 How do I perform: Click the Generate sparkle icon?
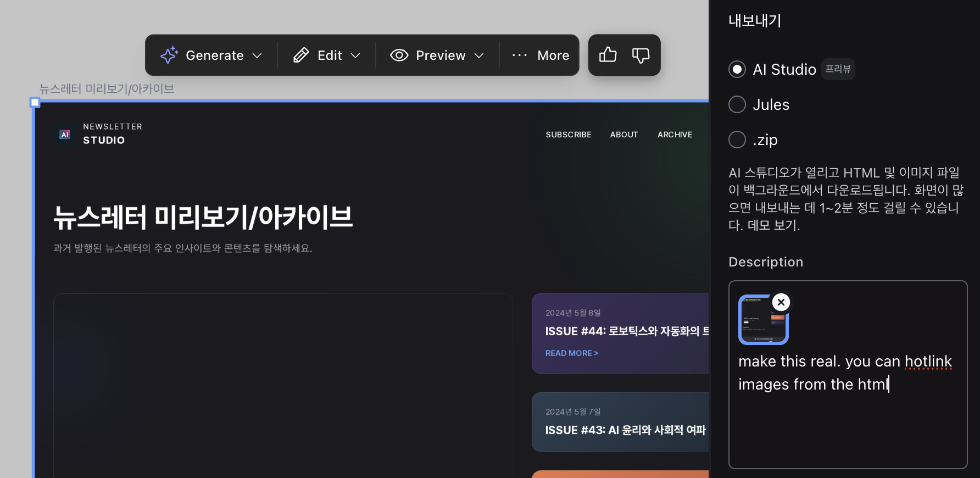tap(169, 55)
